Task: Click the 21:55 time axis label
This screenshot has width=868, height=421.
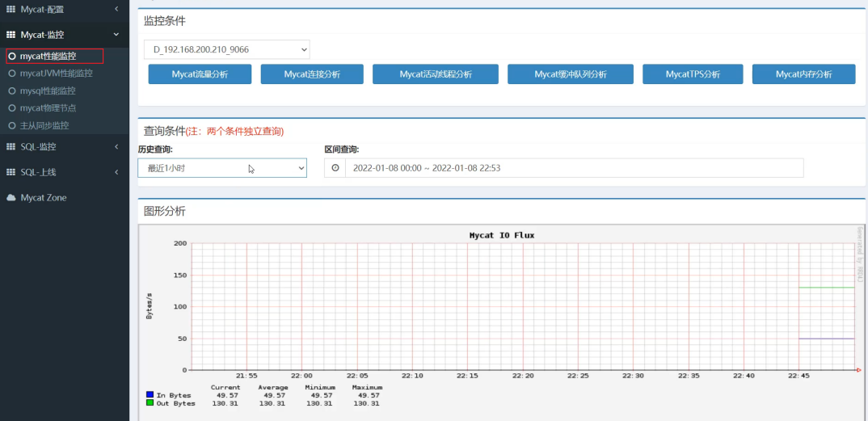Action: click(x=246, y=376)
